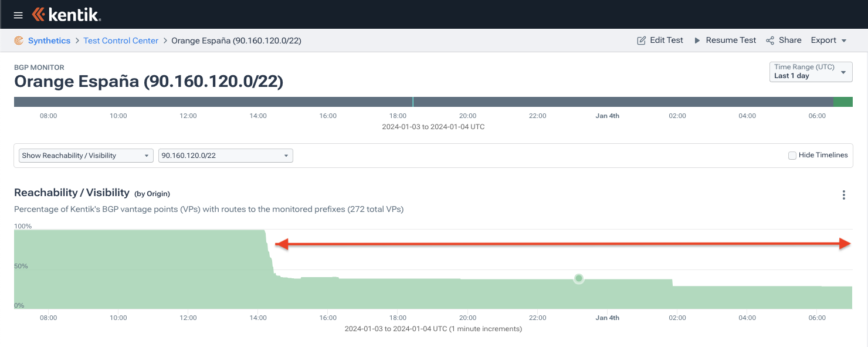Click the Orange España breadcrumb text
This screenshot has height=347, width=868.
(236, 41)
